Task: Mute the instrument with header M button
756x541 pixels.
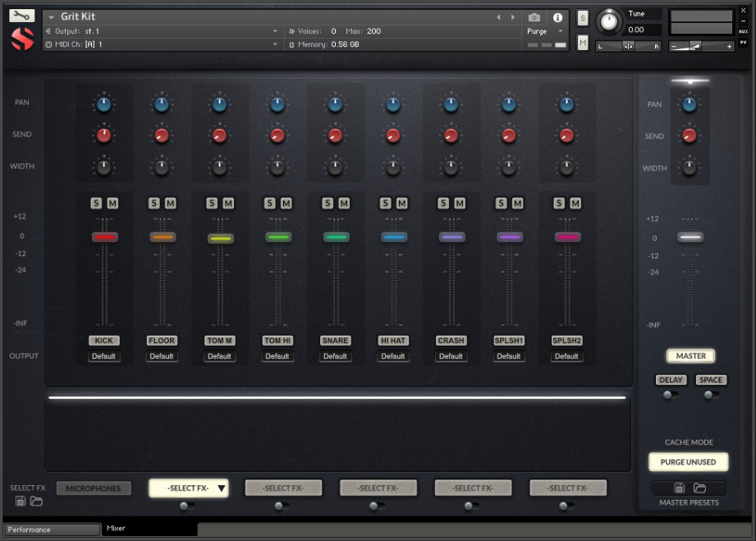Action: [x=583, y=43]
